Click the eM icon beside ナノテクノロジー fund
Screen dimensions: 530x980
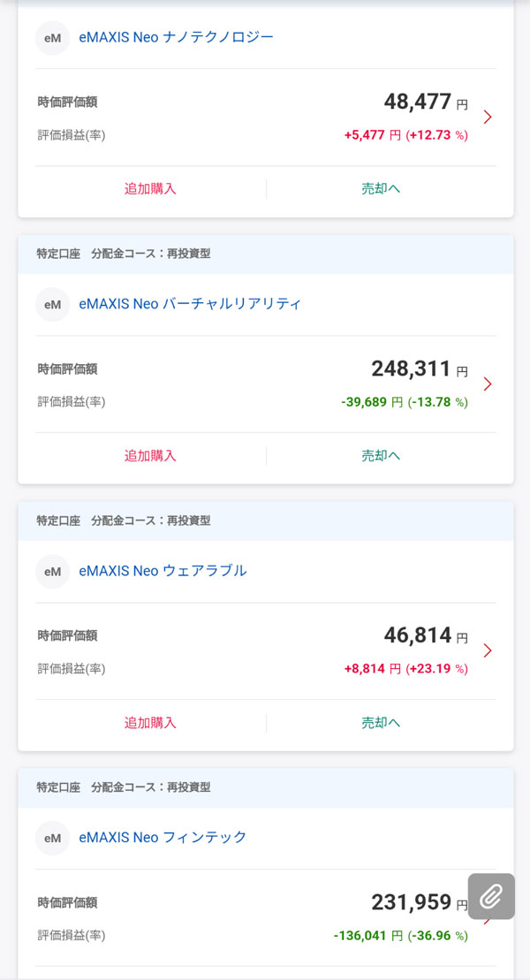(x=52, y=38)
